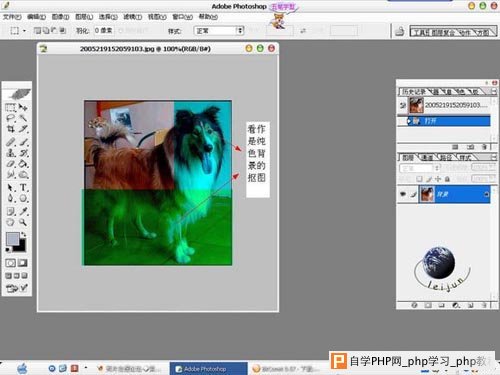The height and width of the screenshot is (375, 500).
Task: Select the Move tool
Action: point(23,108)
